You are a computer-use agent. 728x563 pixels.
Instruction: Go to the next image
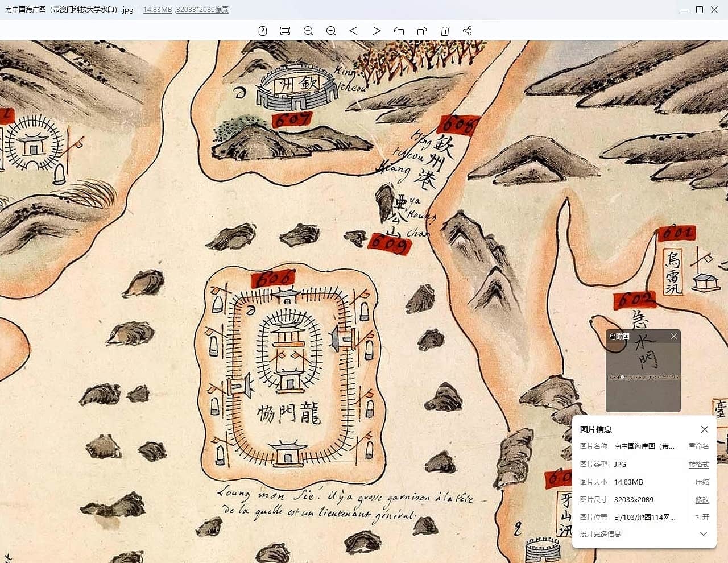[377, 31]
